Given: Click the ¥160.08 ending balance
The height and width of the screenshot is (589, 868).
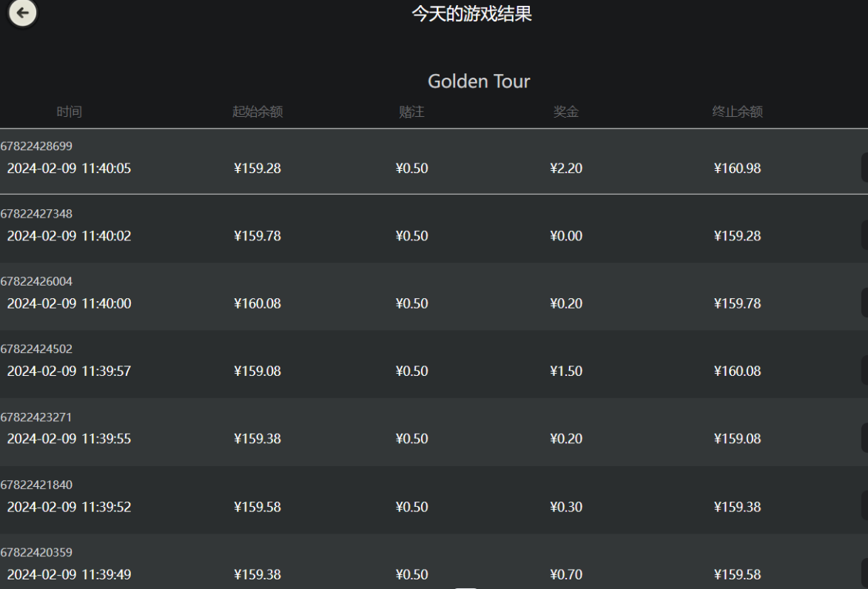Looking at the screenshot, I should pos(737,371).
